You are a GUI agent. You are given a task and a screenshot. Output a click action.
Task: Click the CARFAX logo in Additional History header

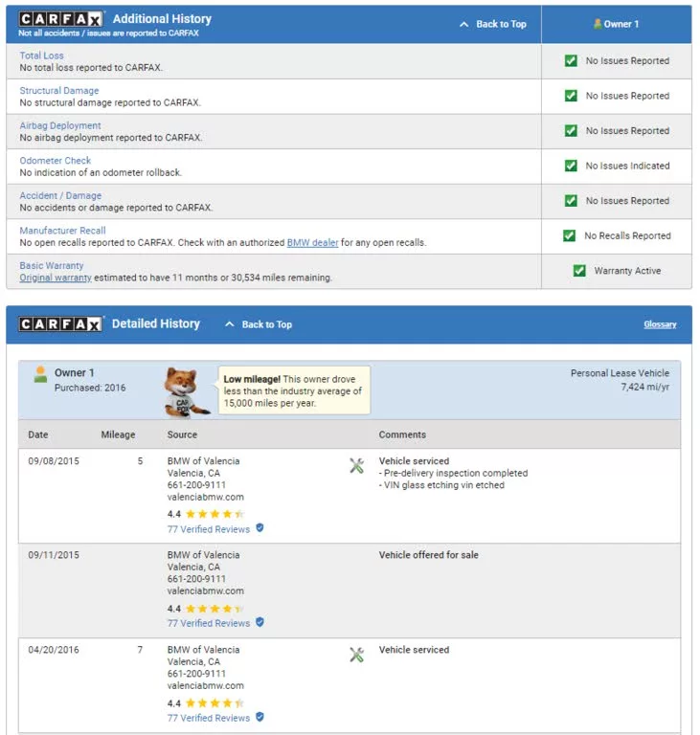pyautogui.click(x=60, y=19)
